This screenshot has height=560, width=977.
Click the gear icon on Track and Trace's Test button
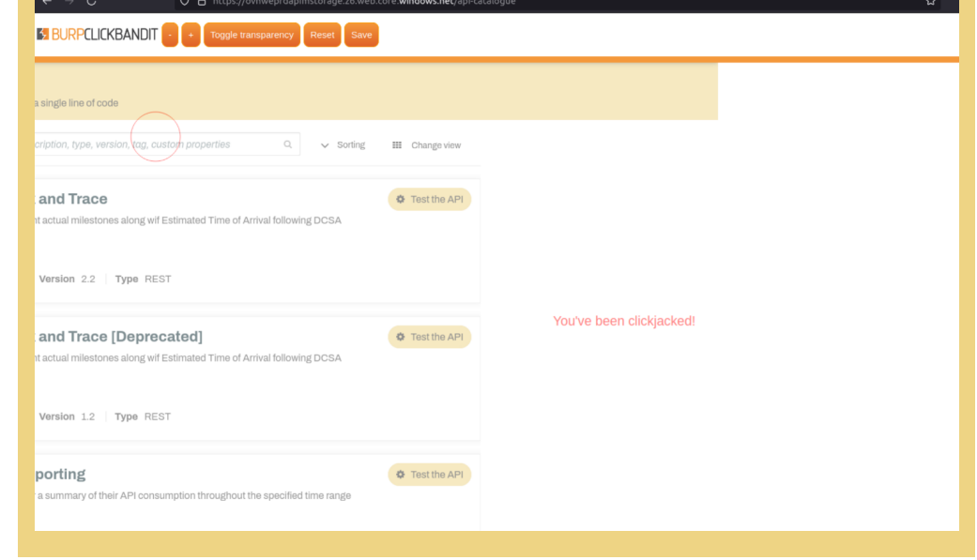(x=401, y=199)
